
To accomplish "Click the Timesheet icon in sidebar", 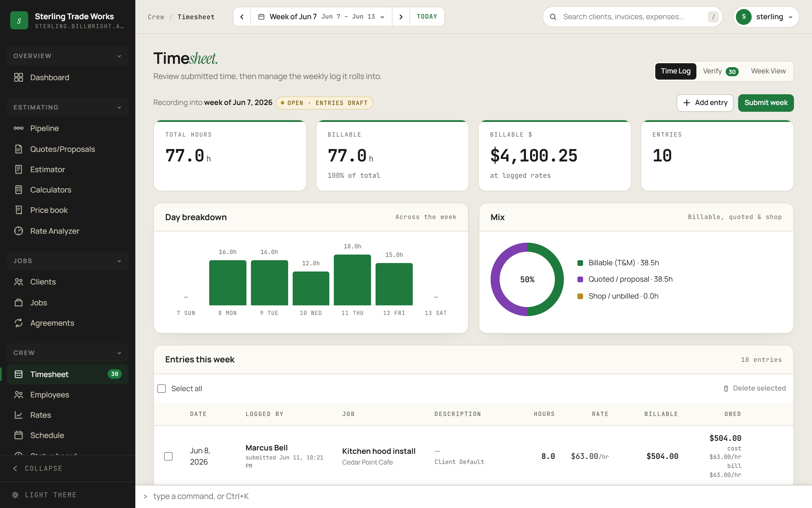I will (18, 374).
